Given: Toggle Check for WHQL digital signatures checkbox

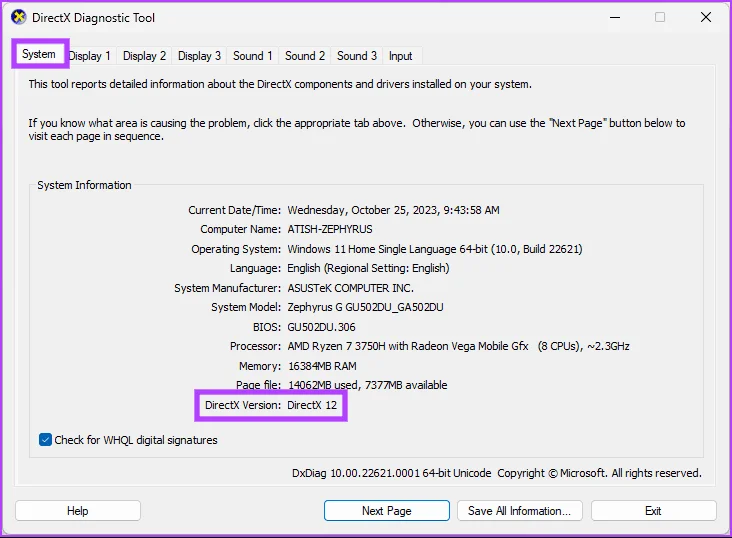Looking at the screenshot, I should [45, 440].
